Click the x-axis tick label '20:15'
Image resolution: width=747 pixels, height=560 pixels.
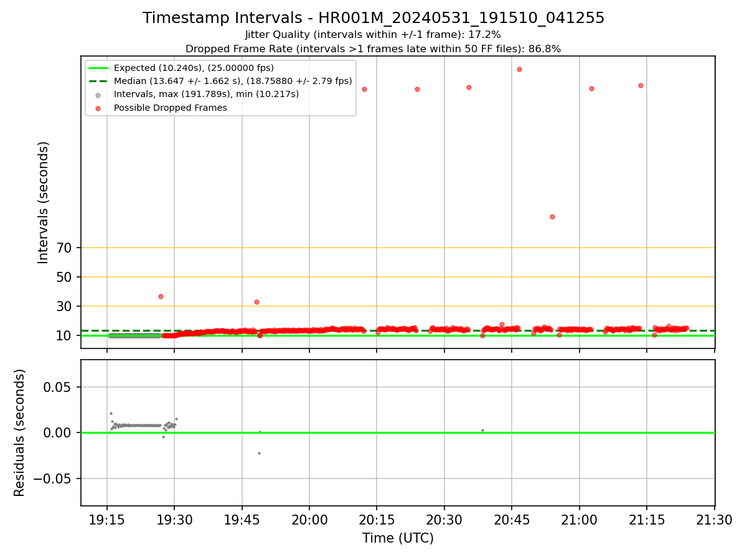pos(377,519)
